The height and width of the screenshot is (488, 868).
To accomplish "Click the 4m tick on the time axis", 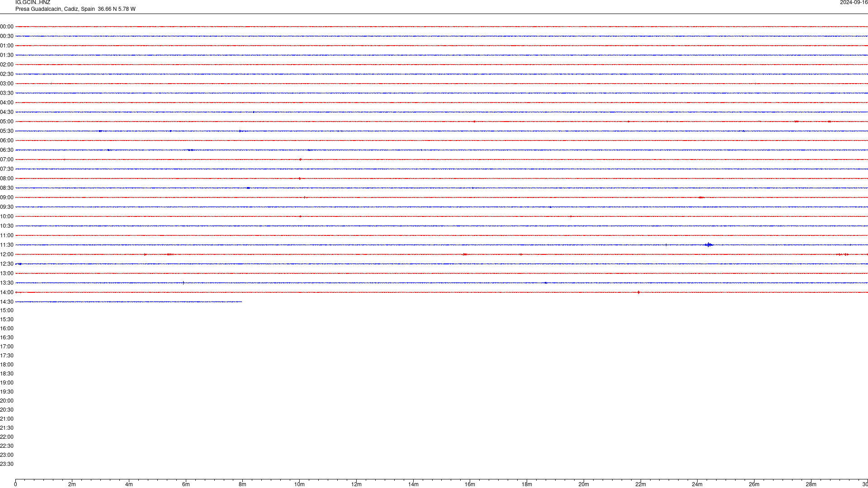I will click(x=129, y=484).
